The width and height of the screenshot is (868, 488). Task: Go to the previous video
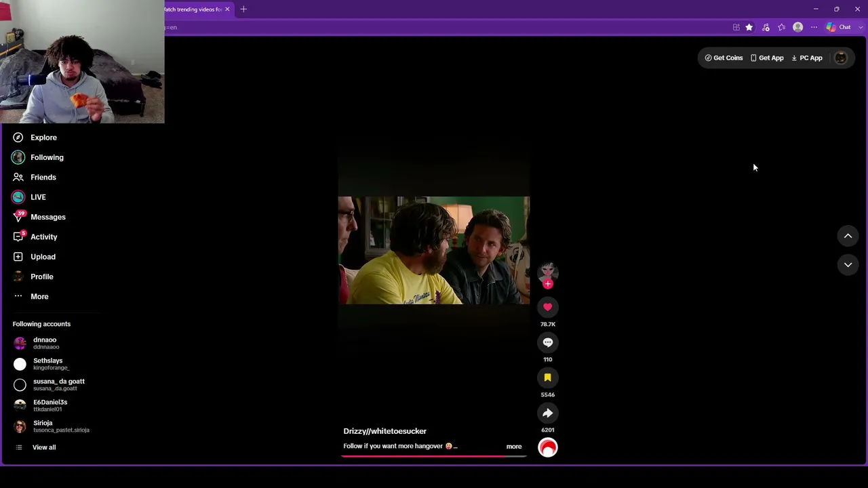(x=848, y=236)
